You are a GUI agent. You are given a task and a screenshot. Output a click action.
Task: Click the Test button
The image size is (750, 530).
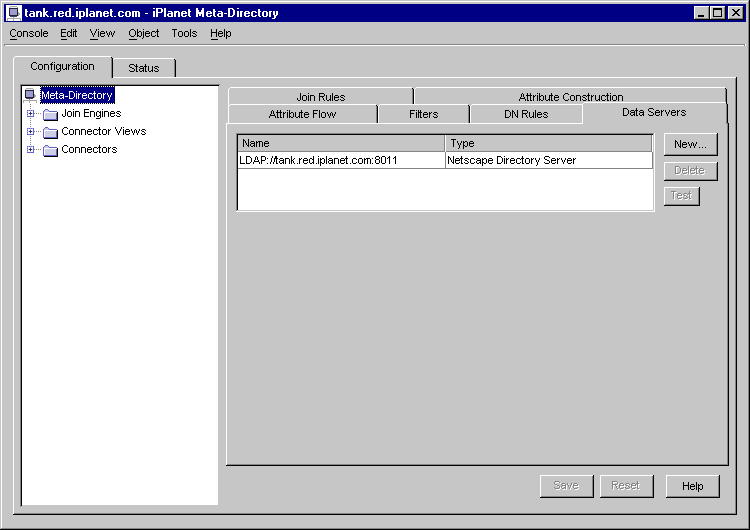(x=682, y=196)
